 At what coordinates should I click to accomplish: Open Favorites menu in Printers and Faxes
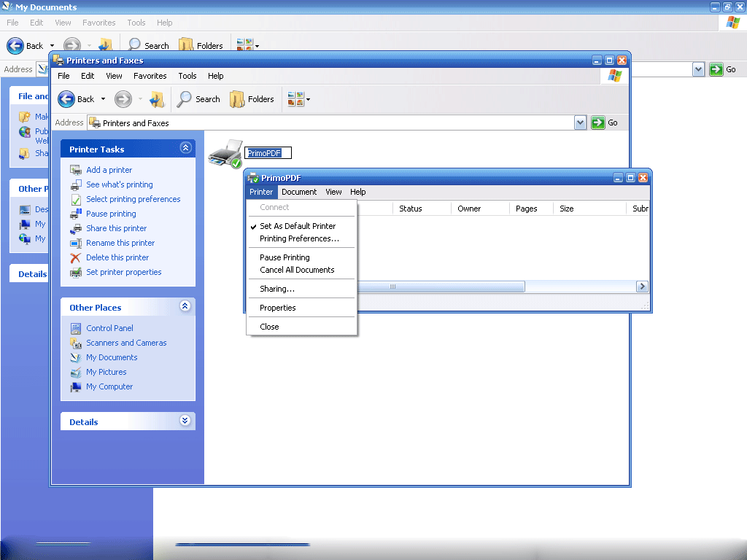(150, 76)
